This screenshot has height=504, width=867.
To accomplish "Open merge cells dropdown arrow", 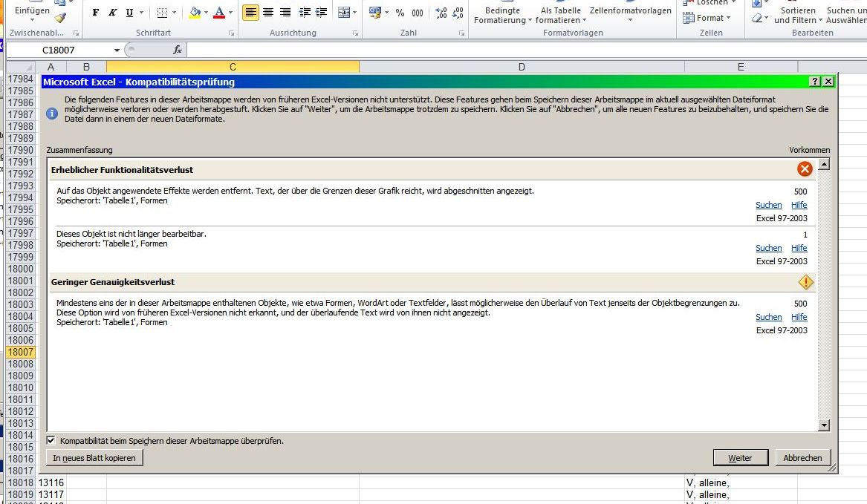I will pyautogui.click(x=354, y=12).
